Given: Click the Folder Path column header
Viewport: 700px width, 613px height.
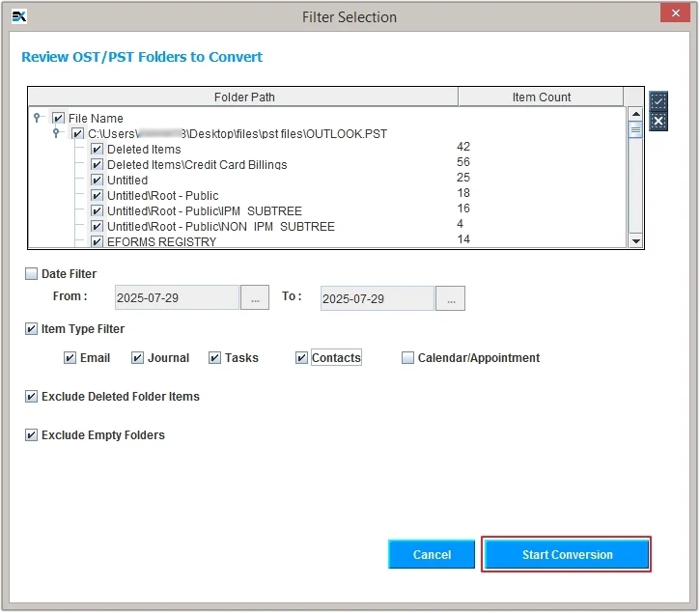Looking at the screenshot, I should [x=243, y=97].
